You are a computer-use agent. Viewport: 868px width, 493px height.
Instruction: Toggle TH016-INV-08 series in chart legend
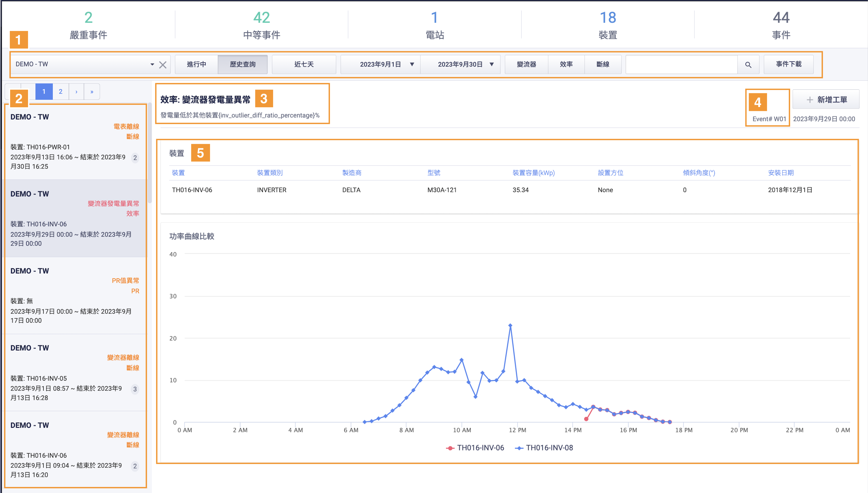coord(544,448)
